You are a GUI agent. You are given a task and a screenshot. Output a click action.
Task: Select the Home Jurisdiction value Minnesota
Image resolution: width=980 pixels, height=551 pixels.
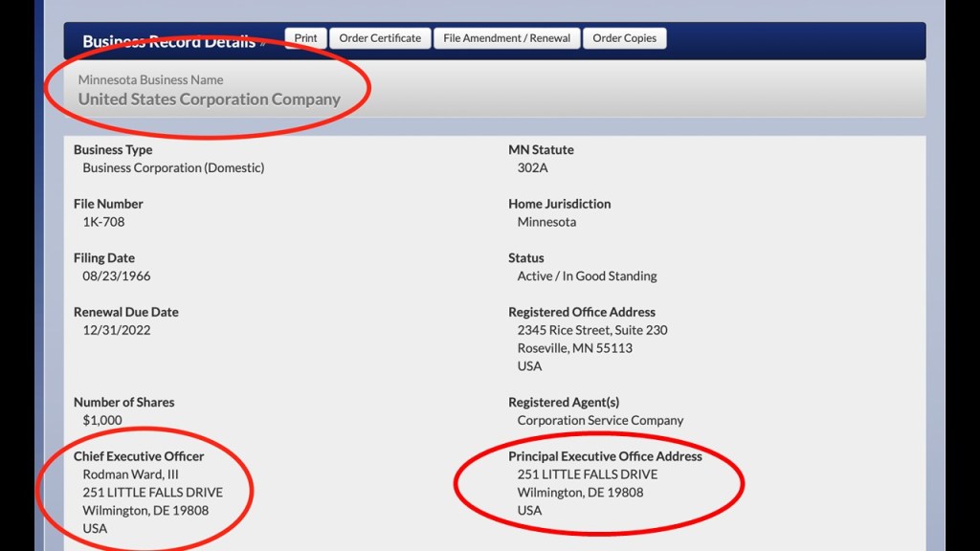(546, 222)
